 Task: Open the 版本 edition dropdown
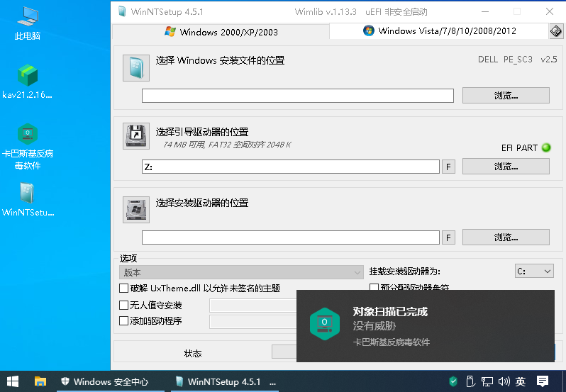pyautogui.click(x=241, y=272)
